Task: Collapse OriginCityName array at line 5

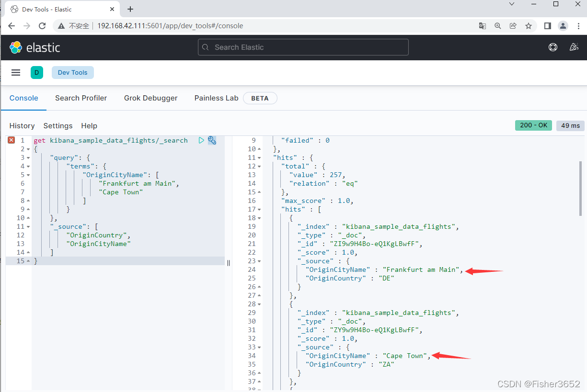Action: click(28, 175)
